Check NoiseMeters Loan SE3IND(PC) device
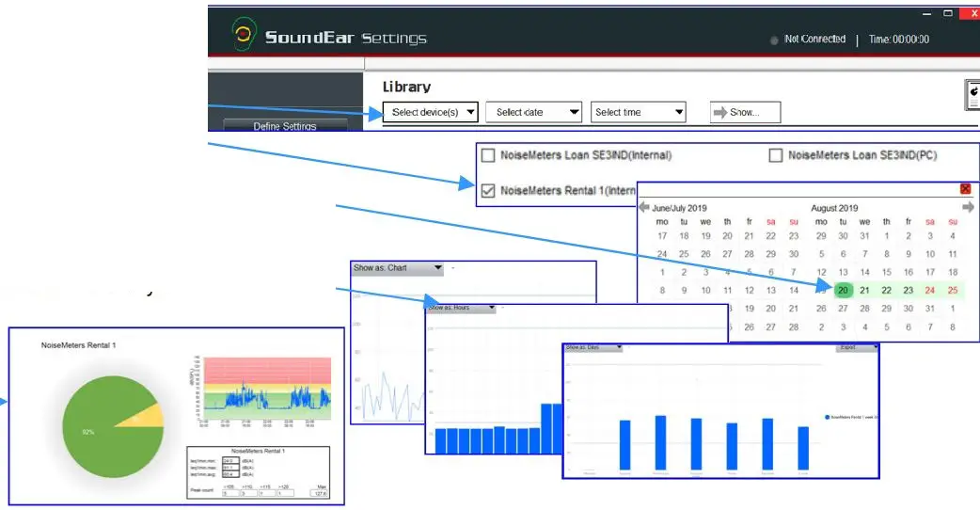Screen dimensions: 980x510 (776, 155)
